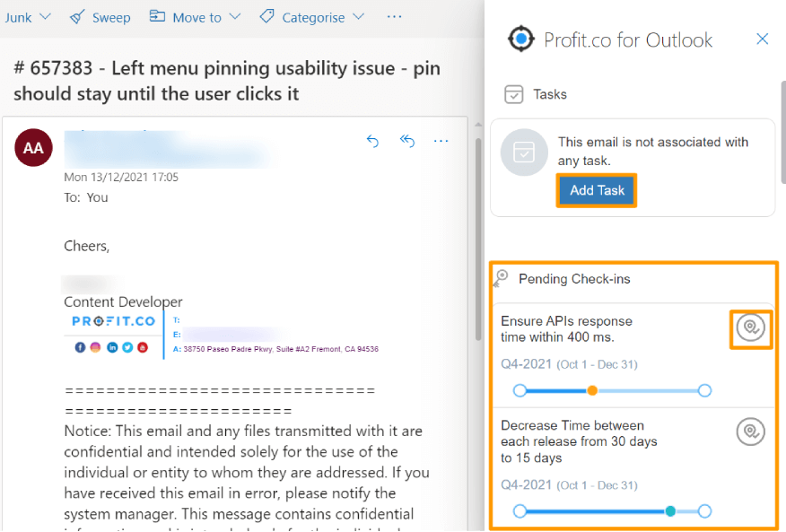Click the sender avatar AA
The image size is (786, 532).
click(x=33, y=148)
